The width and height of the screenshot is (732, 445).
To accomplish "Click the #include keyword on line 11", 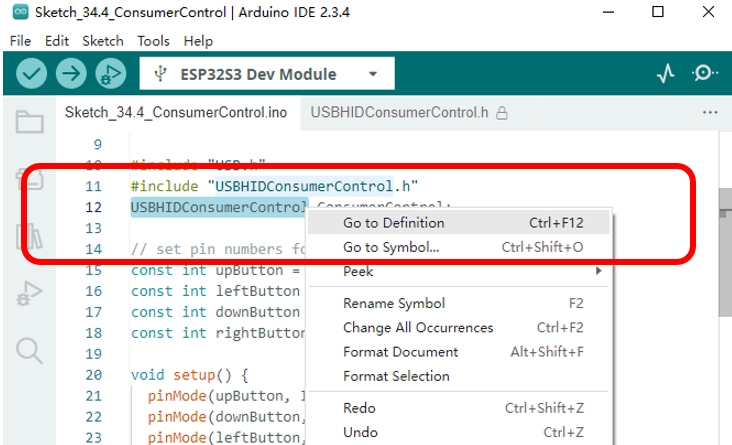I will point(164,186).
